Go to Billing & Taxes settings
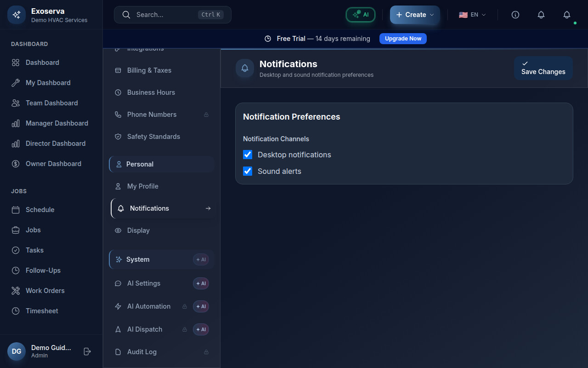588x368 pixels. pyautogui.click(x=149, y=70)
